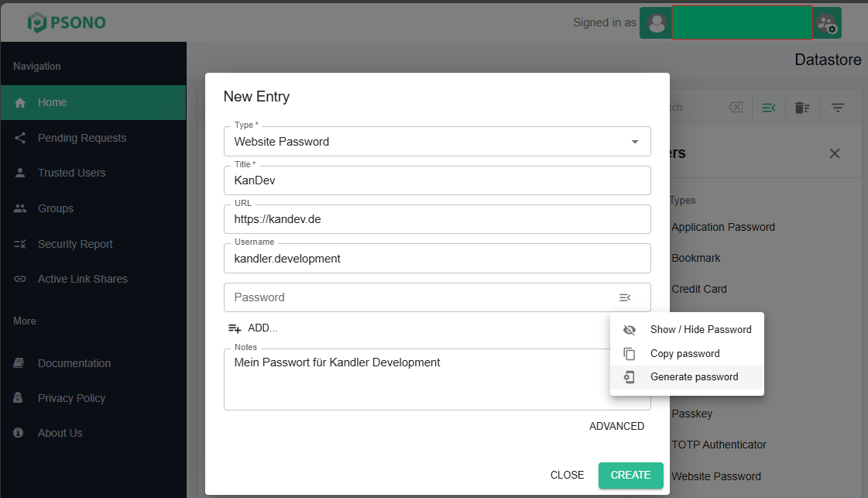Viewport: 868px width, 498px height.
Task: Click the CREATE button
Action: pos(630,475)
